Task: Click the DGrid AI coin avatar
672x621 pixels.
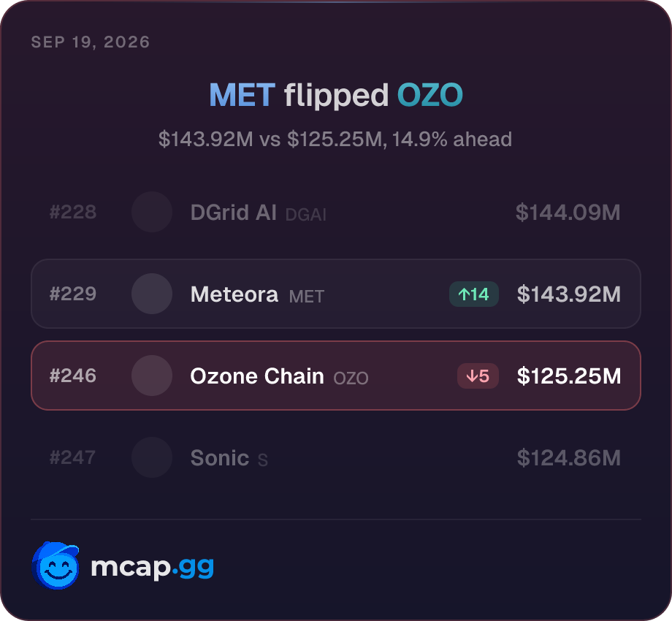Action: pos(152,212)
